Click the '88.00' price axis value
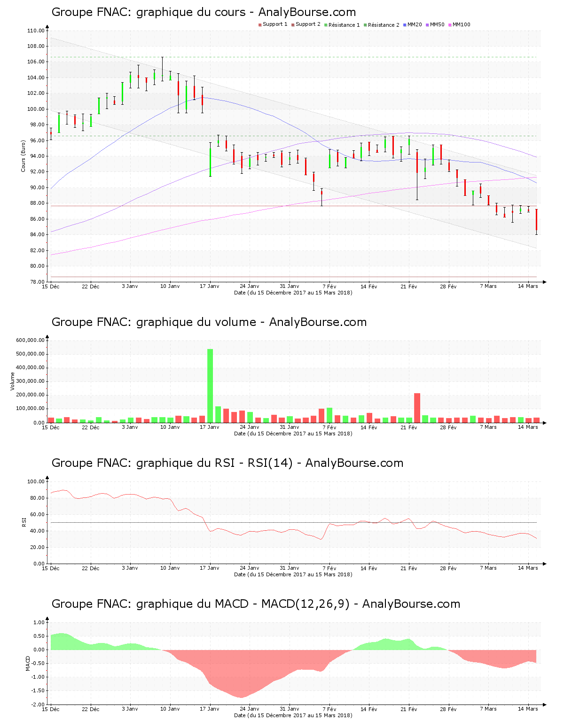Image resolution: width=564 pixels, height=728 pixels. [x=37, y=203]
